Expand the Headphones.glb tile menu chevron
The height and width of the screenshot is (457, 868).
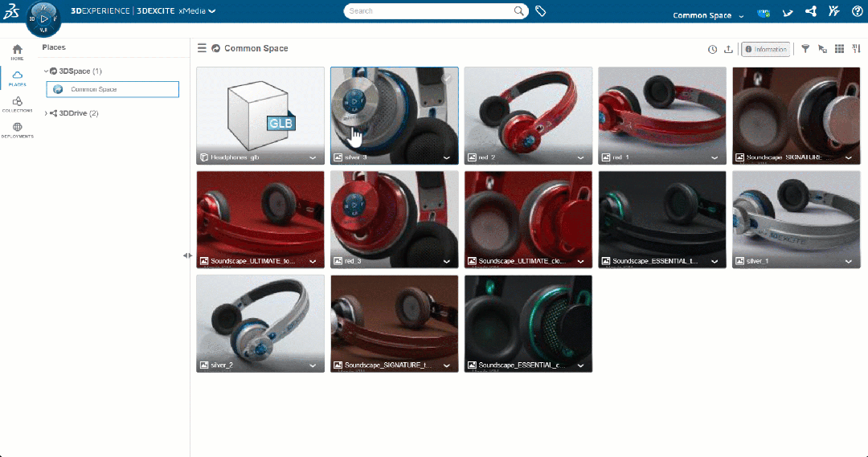click(x=313, y=158)
